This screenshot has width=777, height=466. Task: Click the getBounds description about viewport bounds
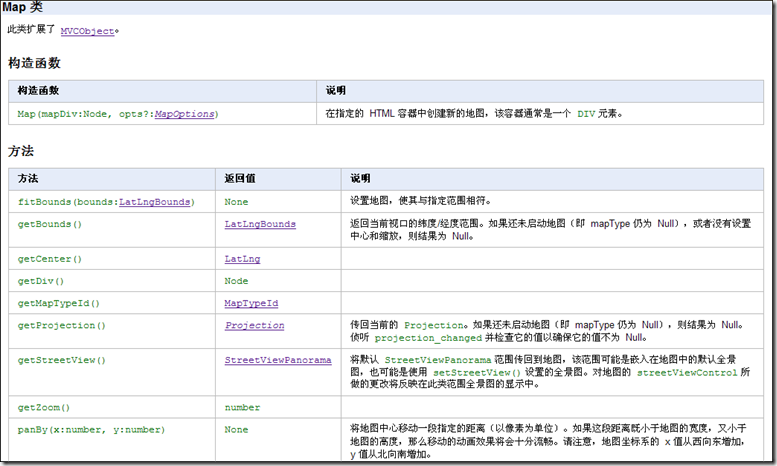[551, 230]
